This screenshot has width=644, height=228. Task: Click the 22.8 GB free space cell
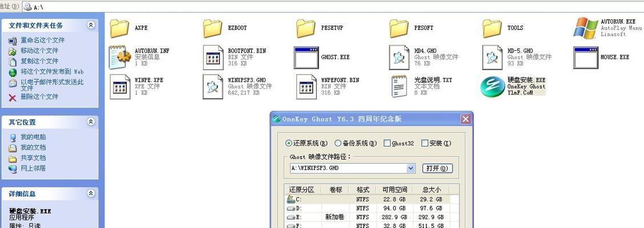coord(395,199)
